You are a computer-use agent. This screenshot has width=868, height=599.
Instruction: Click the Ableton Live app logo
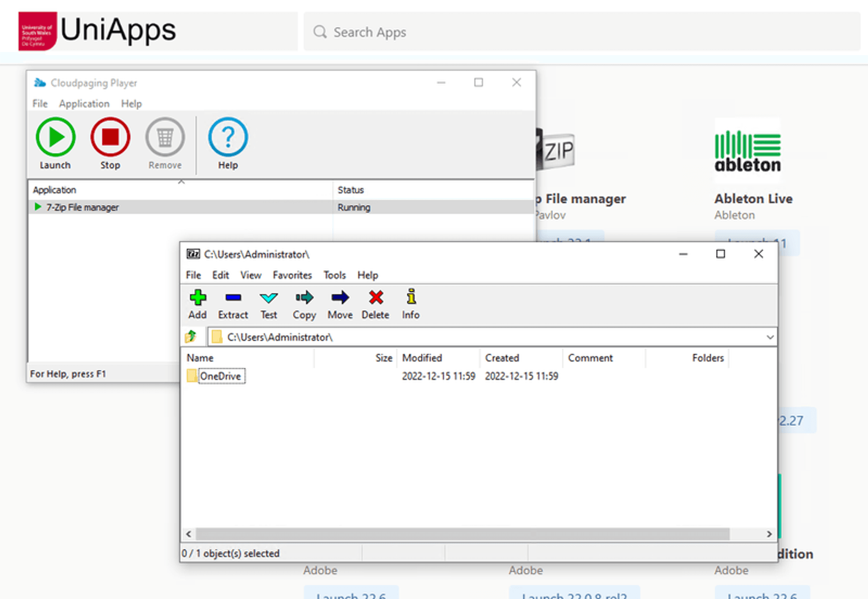(x=747, y=151)
